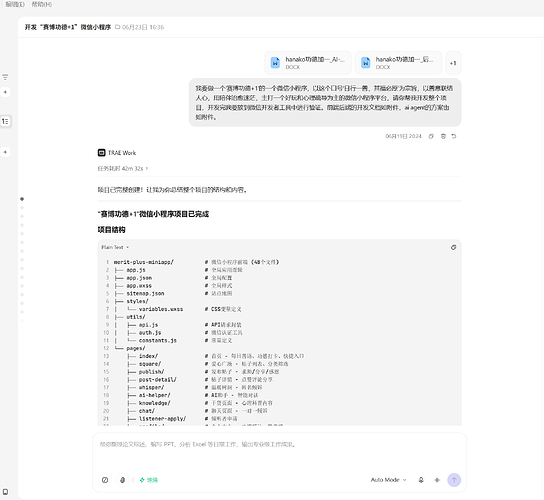The image size is (544, 500).
Task: Open the second hanako DOCX attachment
Action: [398, 63]
